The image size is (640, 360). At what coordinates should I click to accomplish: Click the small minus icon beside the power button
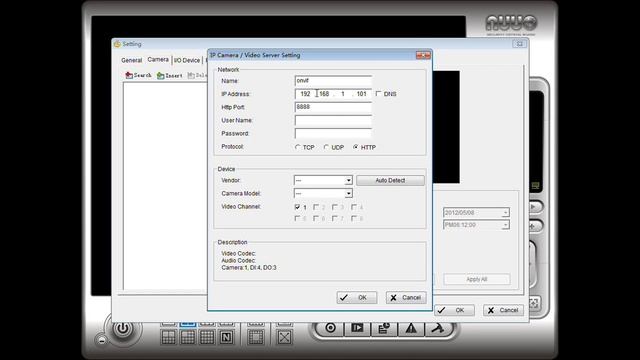(102, 340)
